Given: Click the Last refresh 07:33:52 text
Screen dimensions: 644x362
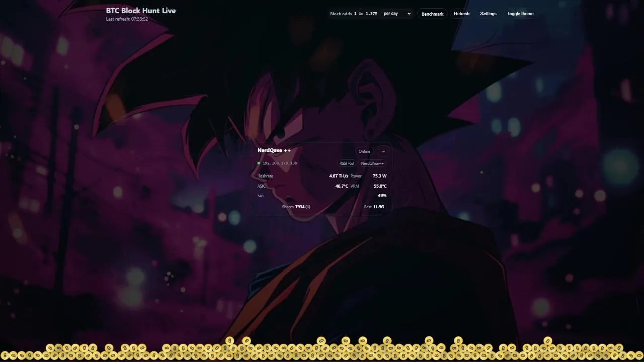Looking at the screenshot, I should click(127, 19).
